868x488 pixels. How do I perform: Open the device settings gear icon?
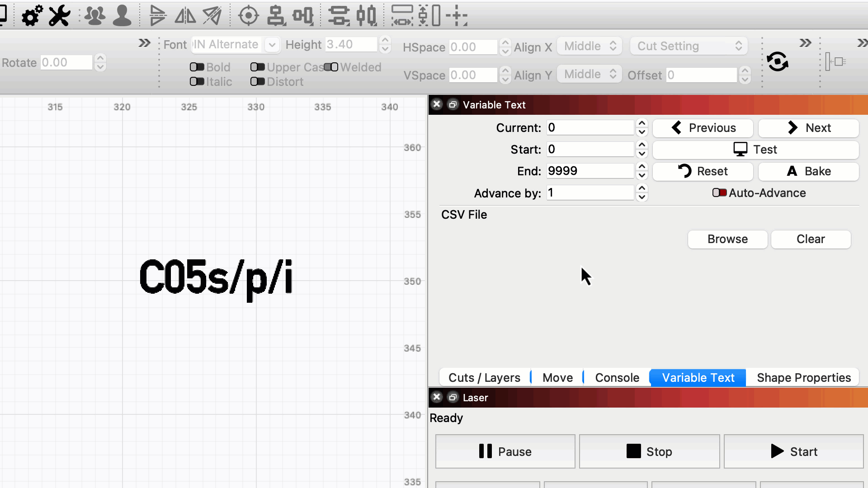click(x=31, y=15)
